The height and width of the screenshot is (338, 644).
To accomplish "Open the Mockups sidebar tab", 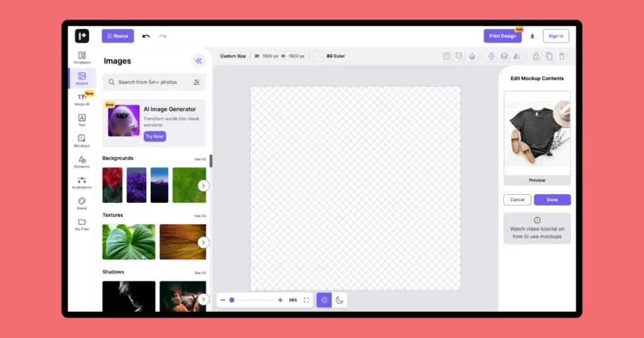I will 82,141.
